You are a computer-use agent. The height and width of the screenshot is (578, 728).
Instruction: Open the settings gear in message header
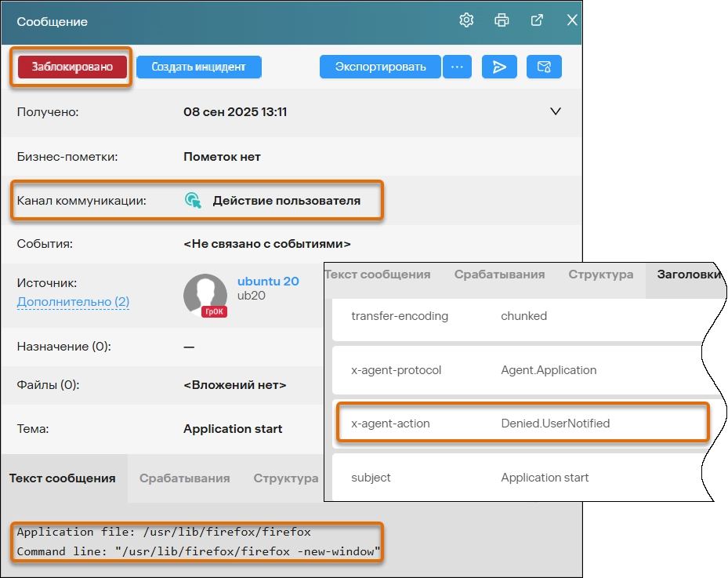point(466,21)
